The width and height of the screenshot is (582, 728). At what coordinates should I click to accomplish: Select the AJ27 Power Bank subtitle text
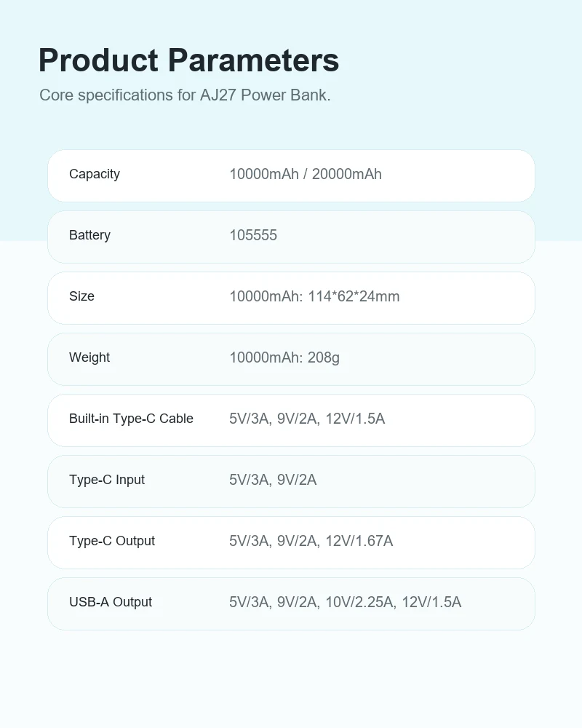pyautogui.click(x=185, y=95)
